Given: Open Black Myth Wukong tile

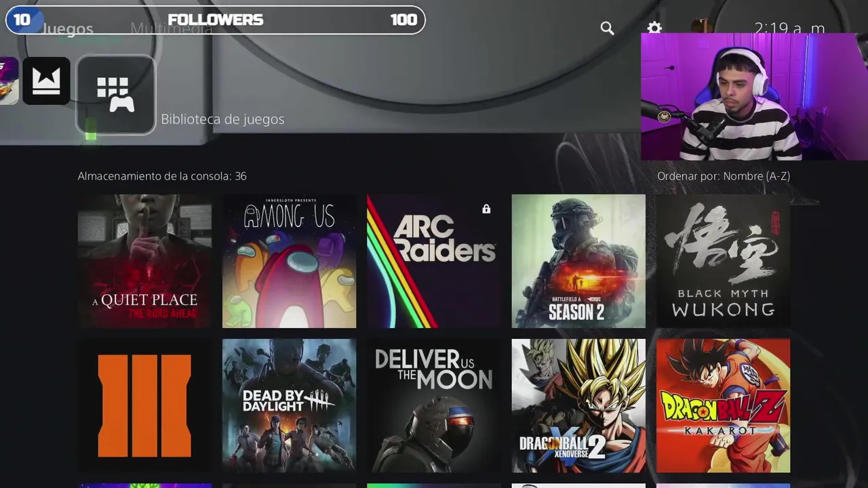Looking at the screenshot, I should pos(723,261).
